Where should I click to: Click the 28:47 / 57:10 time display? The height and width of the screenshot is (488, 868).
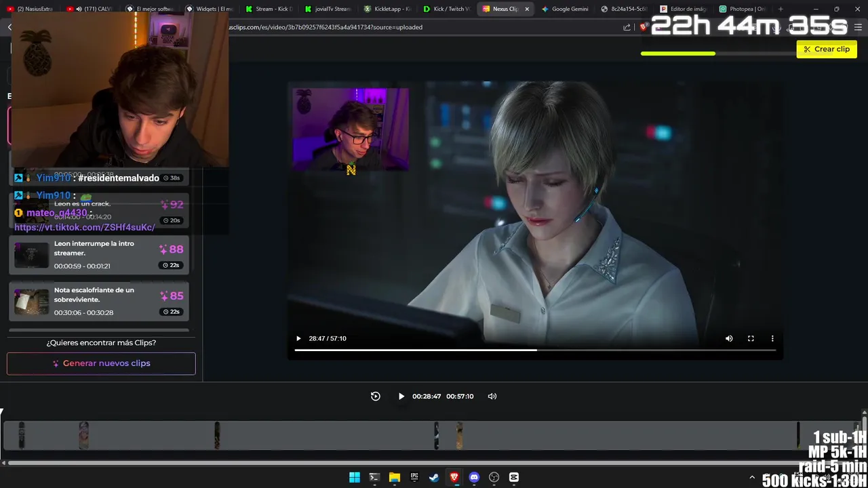[328, 338]
